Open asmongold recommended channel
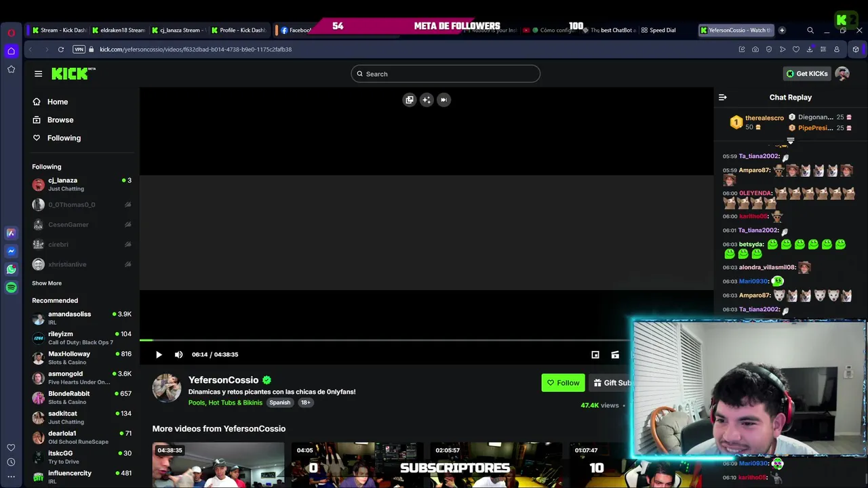Viewport: 868px width, 488px height. click(81, 378)
